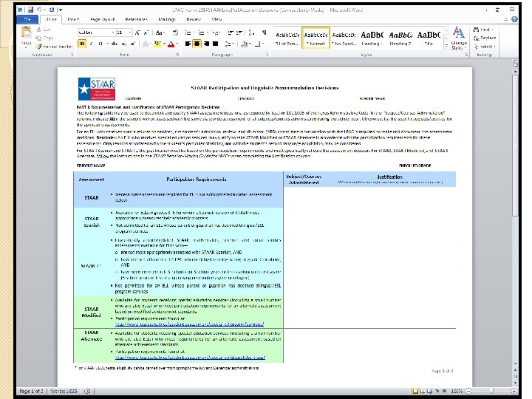Viewport: 532px width, 399px height.
Task: Apply the No Spacing style
Action: [344, 38]
